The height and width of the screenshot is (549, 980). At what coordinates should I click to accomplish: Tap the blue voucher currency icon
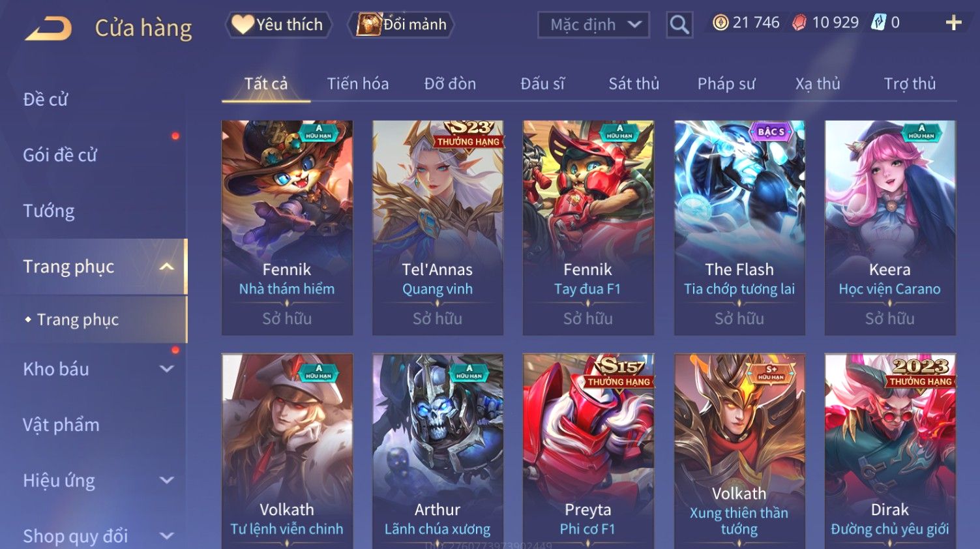pos(880,23)
